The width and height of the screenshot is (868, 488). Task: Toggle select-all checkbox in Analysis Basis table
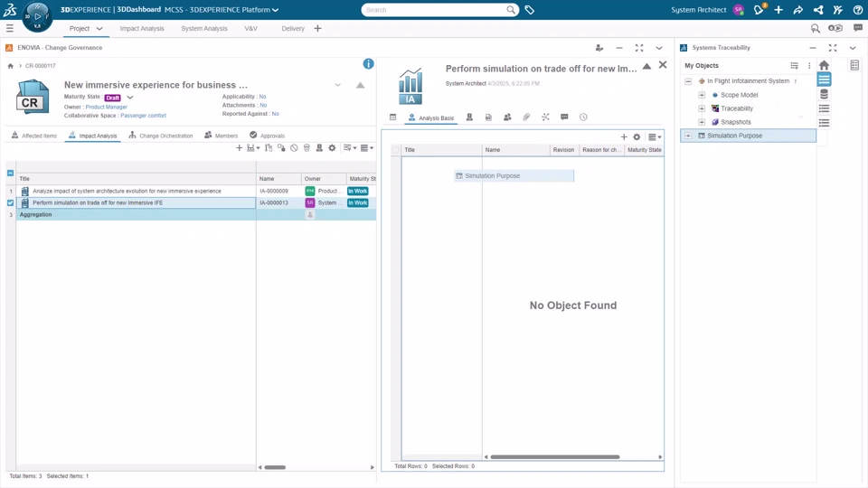coord(396,150)
